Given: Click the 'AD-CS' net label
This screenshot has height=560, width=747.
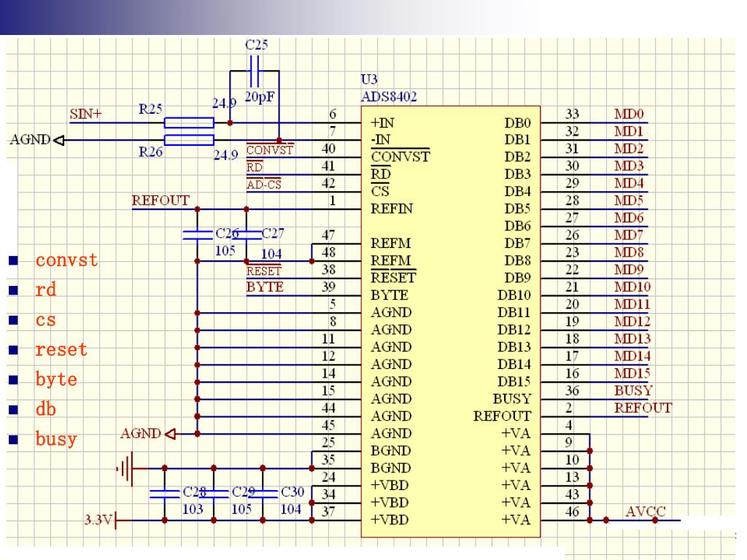Looking at the screenshot, I should [x=264, y=184].
